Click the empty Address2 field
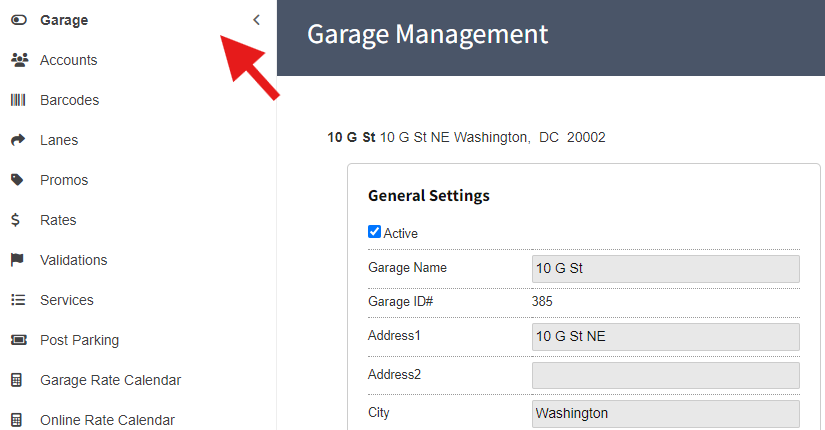825x430 pixels. tap(666, 375)
